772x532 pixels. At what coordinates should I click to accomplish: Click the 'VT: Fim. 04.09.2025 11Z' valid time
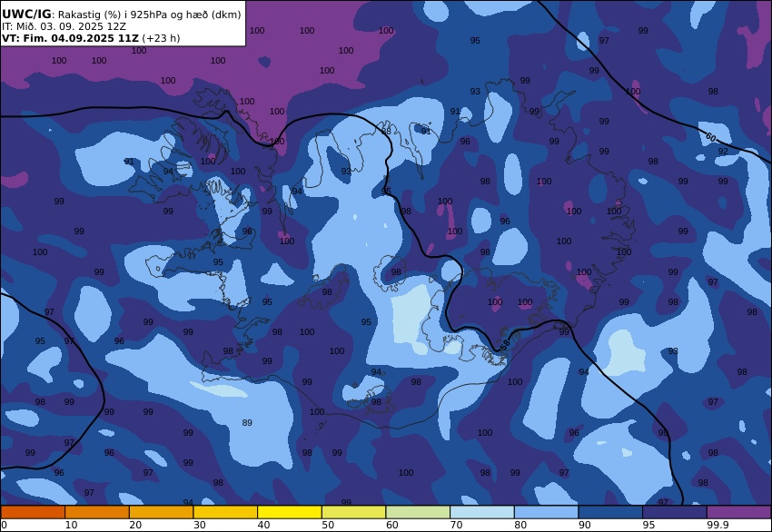pyautogui.click(x=70, y=38)
